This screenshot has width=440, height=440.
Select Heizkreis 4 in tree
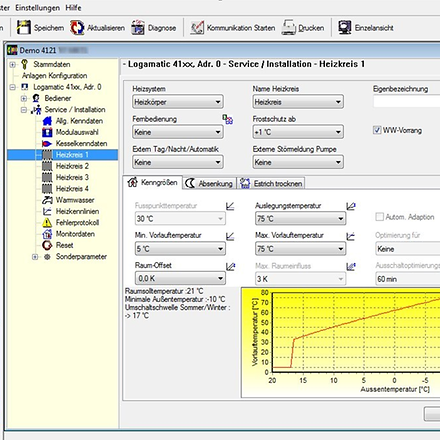click(72, 189)
